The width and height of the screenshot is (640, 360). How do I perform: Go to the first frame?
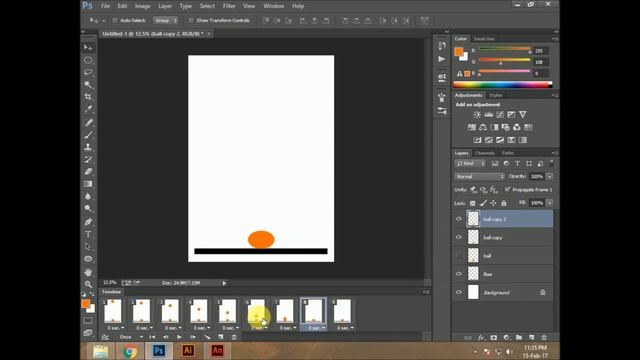pos(152,337)
